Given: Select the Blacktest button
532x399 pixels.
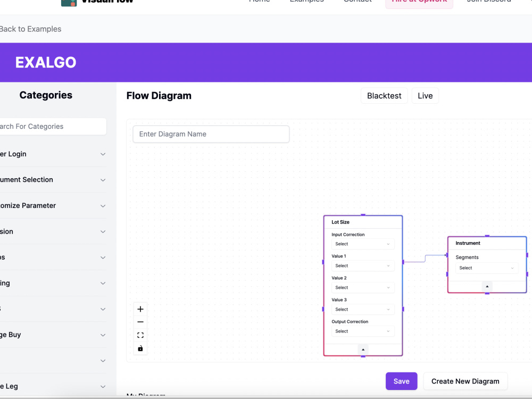Looking at the screenshot, I should coord(384,96).
